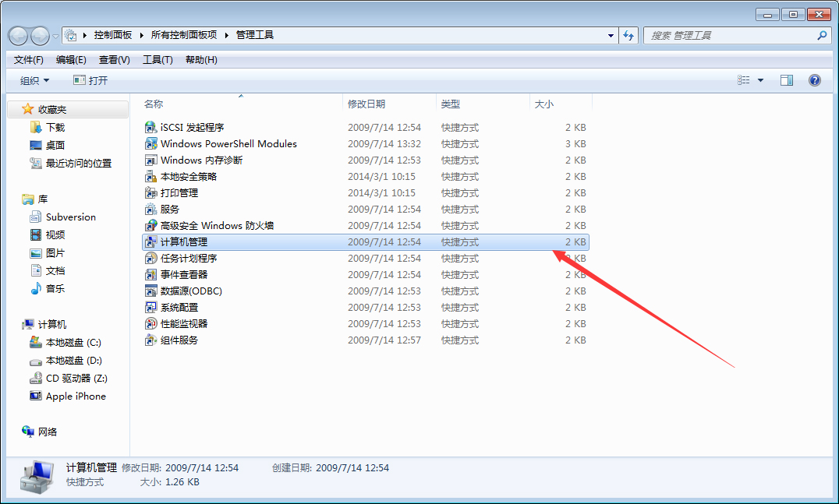Open Apple iPhone from the sidebar
The image size is (839, 504).
point(76,396)
